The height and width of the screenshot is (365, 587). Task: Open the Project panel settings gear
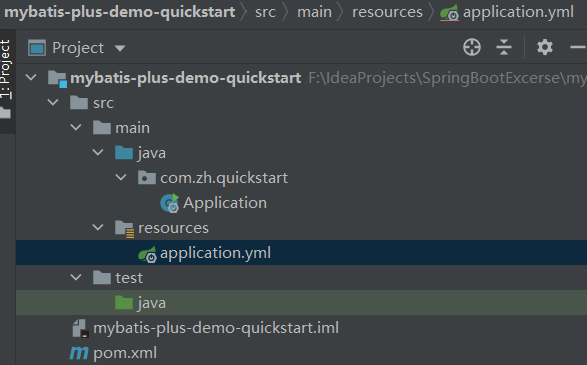[545, 47]
